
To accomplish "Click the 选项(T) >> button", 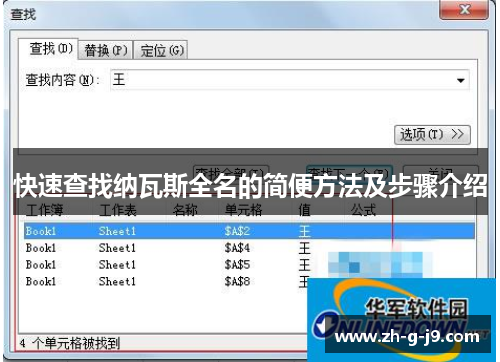I will tap(432, 135).
